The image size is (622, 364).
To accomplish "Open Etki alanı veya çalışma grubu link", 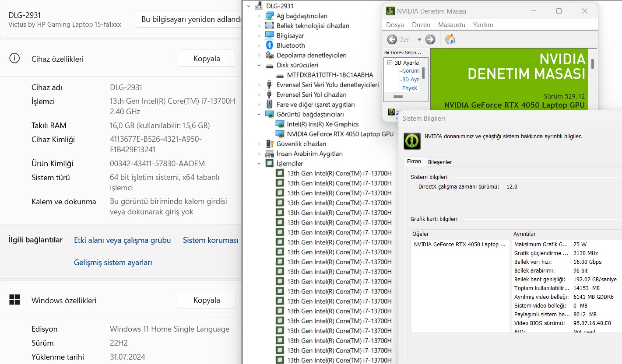I will pos(123,240).
